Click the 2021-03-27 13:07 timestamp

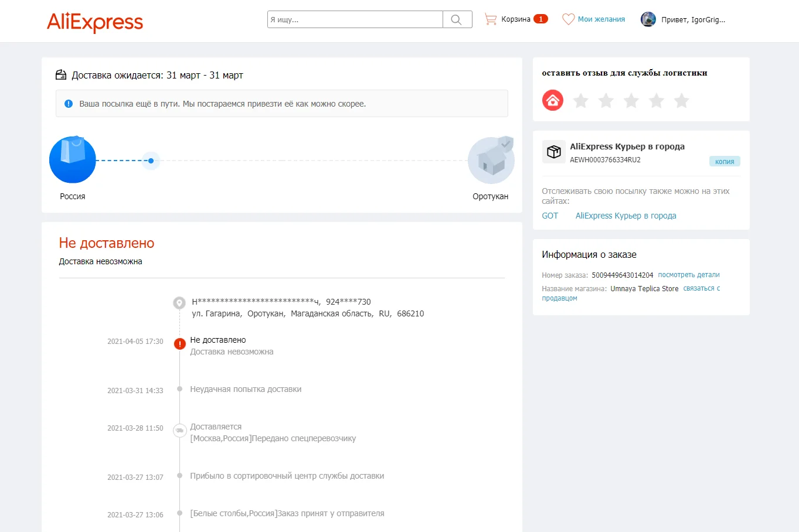coord(135,478)
